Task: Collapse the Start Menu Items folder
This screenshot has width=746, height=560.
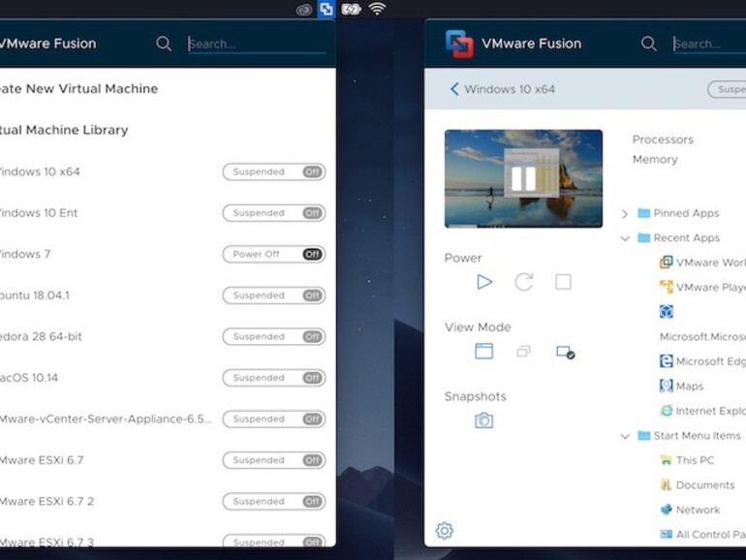Action: coord(625,436)
